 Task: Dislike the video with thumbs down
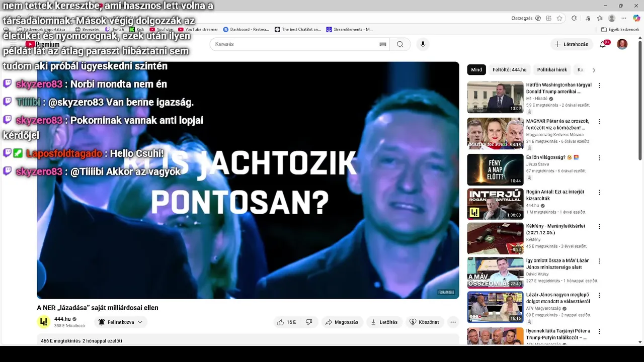pos(309,322)
